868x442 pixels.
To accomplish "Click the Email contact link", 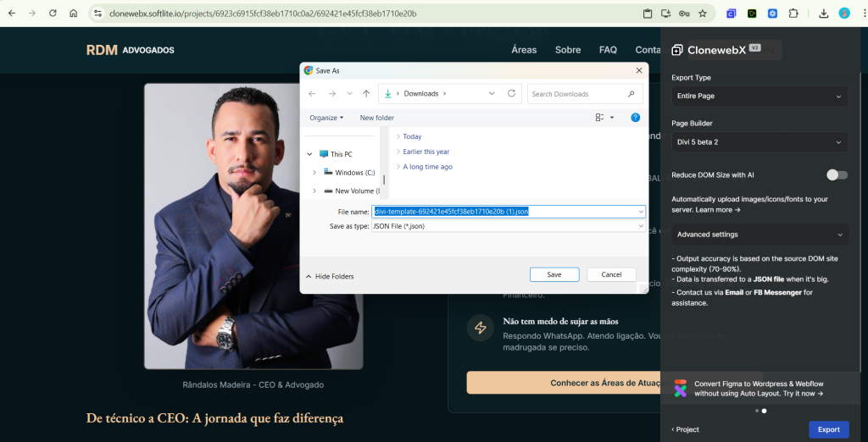I will 734,292.
